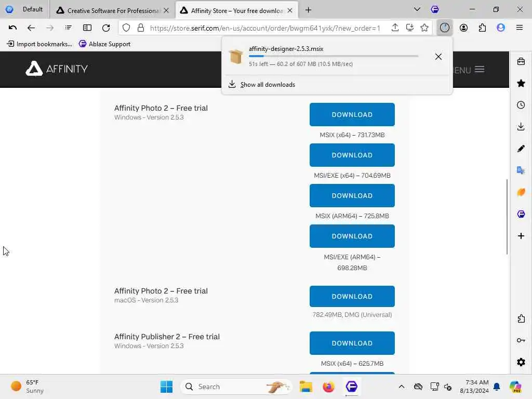Toggle the sidebar panel icon
532x399 pixels.
(x=87, y=28)
